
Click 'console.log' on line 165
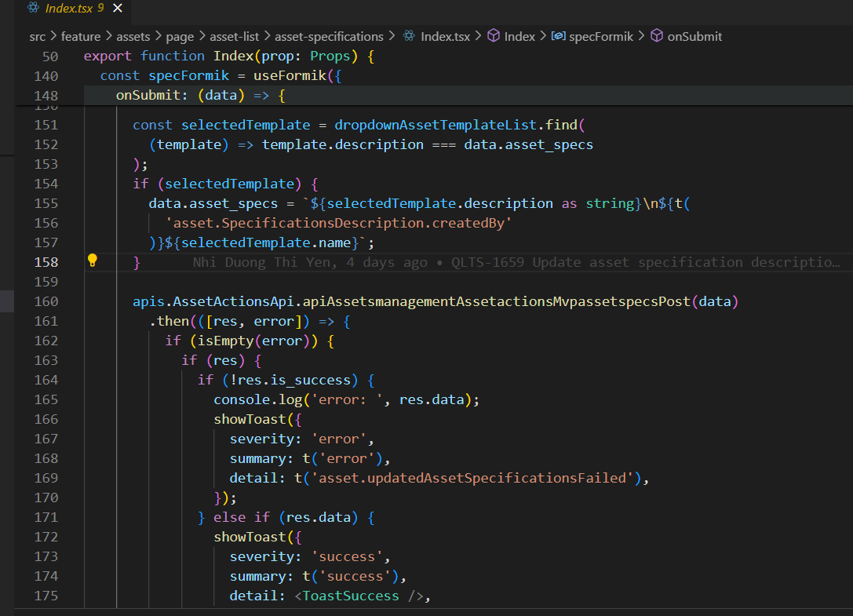pos(258,399)
